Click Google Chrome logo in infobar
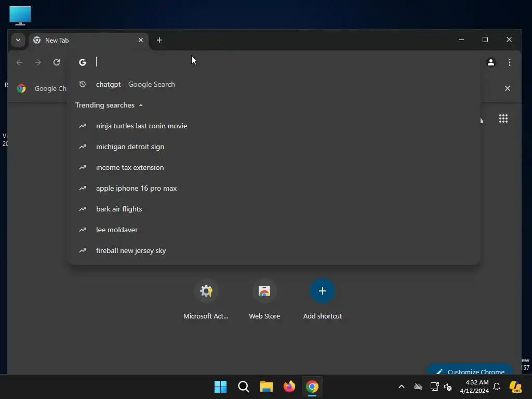Viewport: 532px width, 399px height. point(21,88)
